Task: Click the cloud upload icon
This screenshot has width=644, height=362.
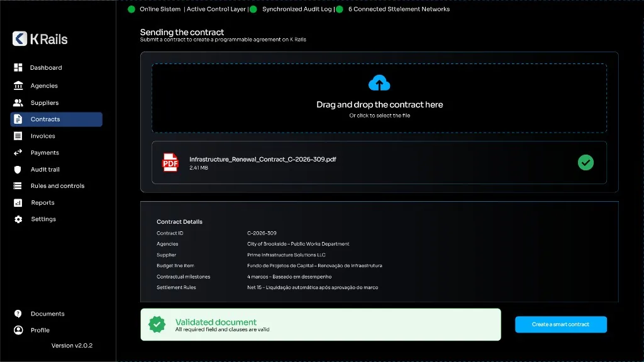Action: [379, 82]
